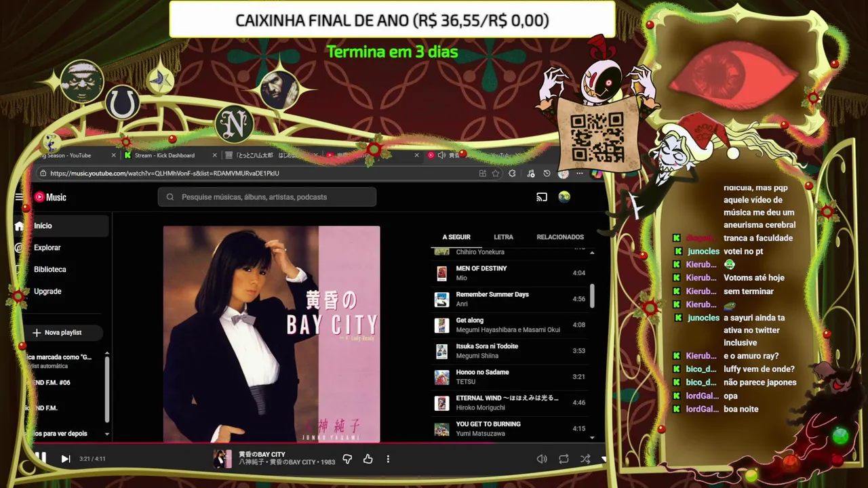
Task: Play Honoo no Sadame by TETSU
Action: pyautogui.click(x=510, y=377)
